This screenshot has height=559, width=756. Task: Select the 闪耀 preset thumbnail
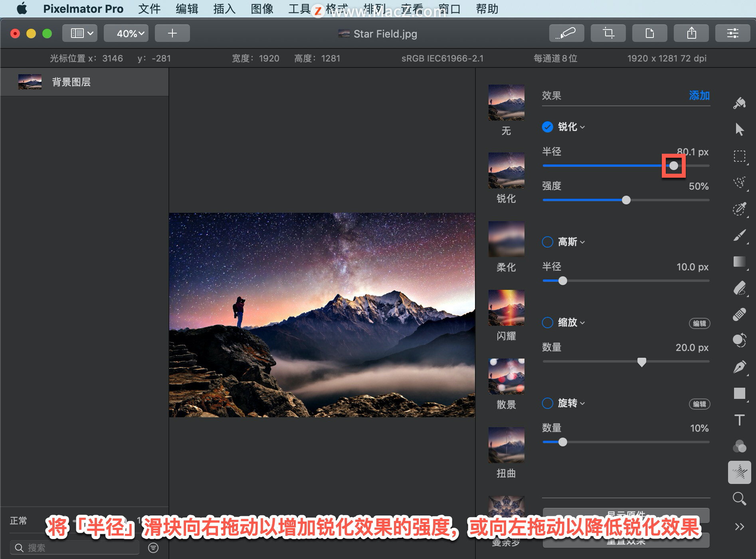pyautogui.click(x=506, y=308)
